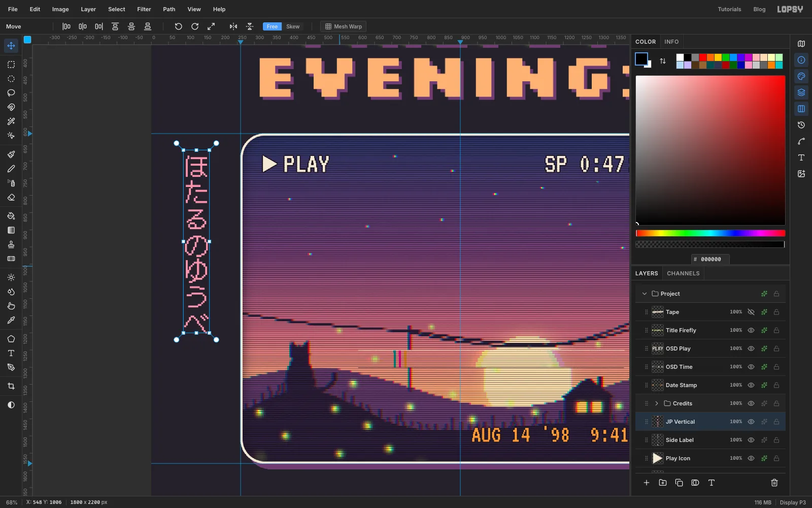Screen dimensions: 812x508
Task: Switch to the Info tab
Action: [x=671, y=42]
